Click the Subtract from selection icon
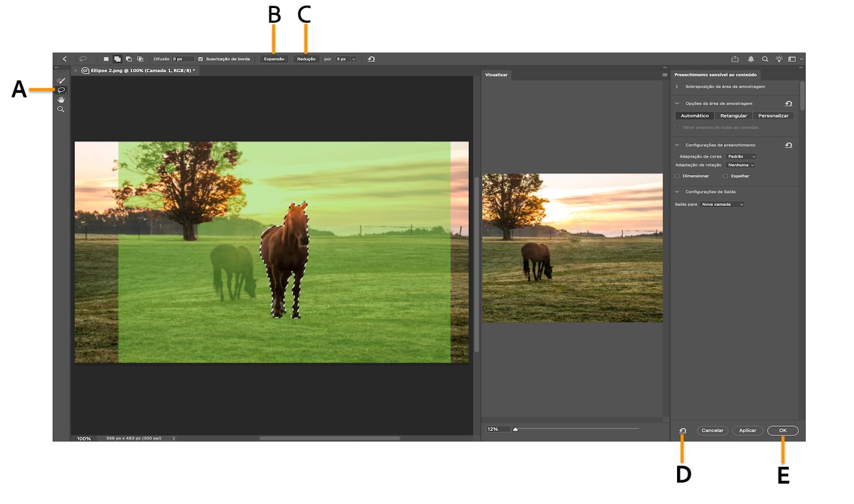Screen dimensions: 854x504 point(129,59)
